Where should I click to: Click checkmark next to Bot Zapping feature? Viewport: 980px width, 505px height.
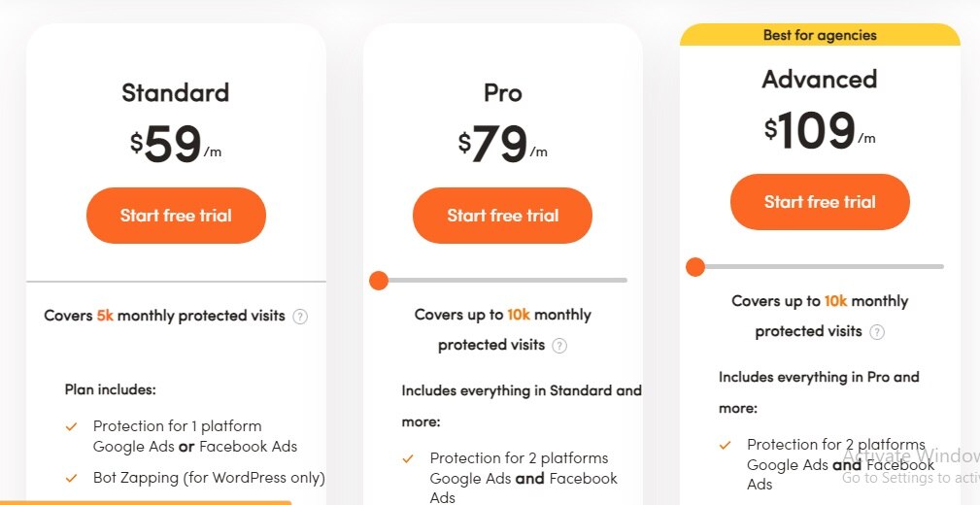point(71,478)
